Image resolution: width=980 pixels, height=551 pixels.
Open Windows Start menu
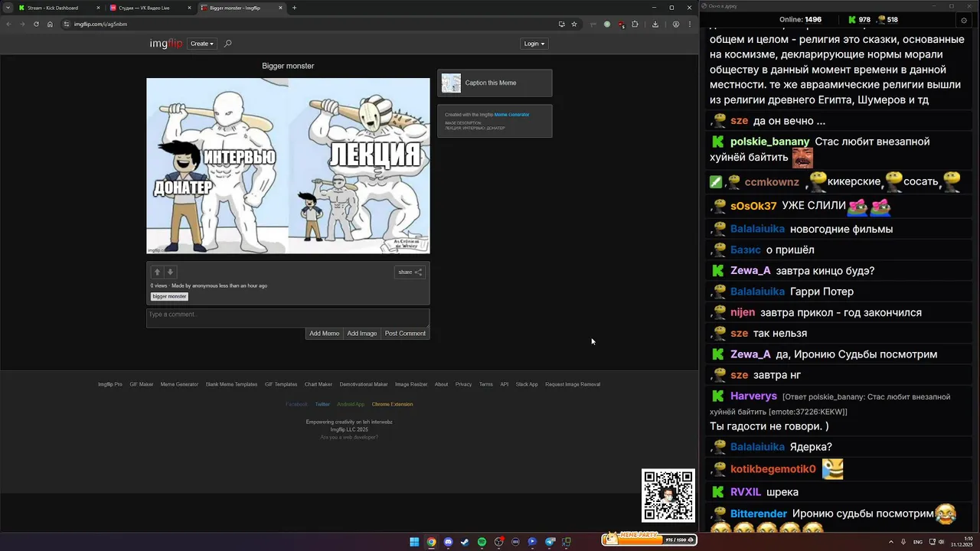coord(414,542)
